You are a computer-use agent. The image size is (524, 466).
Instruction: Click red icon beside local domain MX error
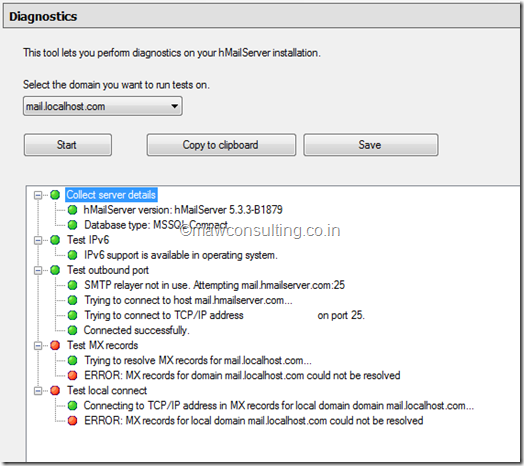point(72,421)
